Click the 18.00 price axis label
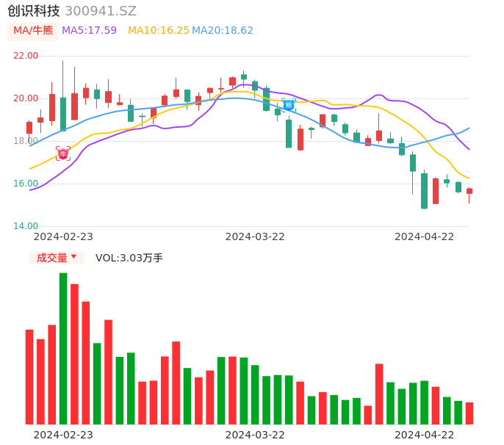504x445 pixels. click(26, 141)
